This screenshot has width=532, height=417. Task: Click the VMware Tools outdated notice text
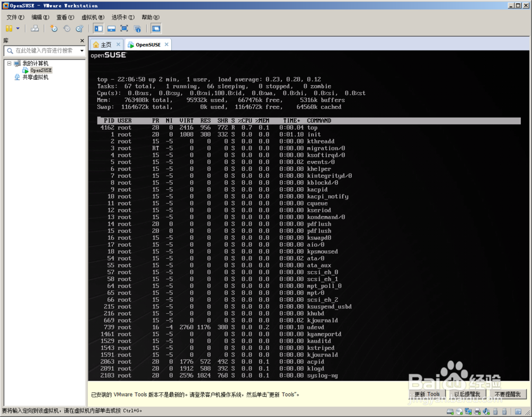[x=195, y=395]
